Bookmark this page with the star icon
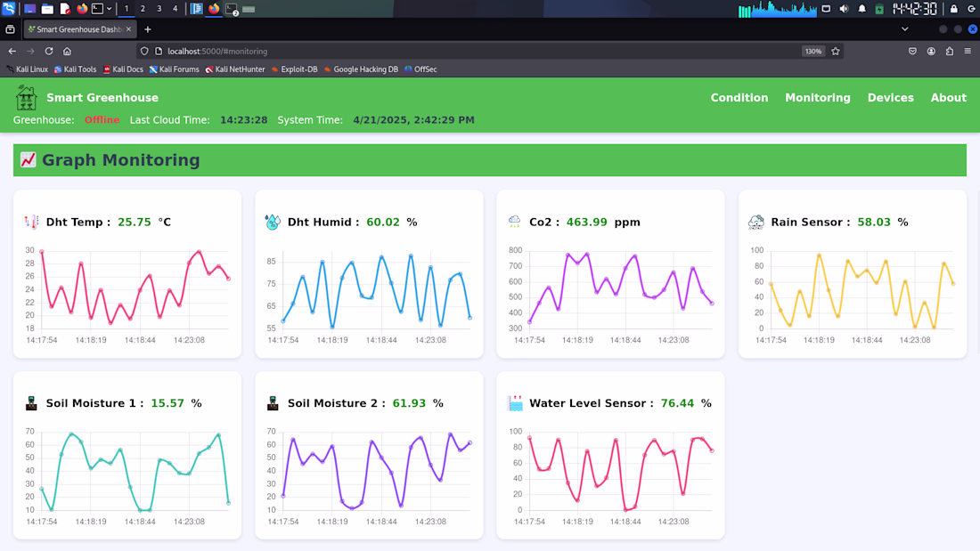980x551 pixels. pos(836,52)
